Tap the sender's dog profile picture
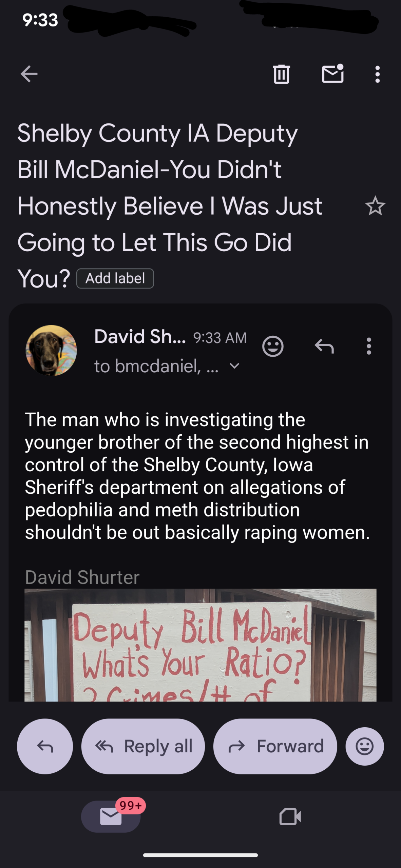 point(51,350)
